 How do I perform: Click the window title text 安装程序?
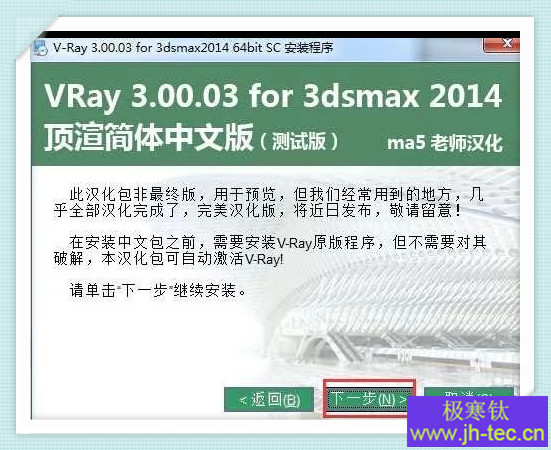[x=309, y=47]
